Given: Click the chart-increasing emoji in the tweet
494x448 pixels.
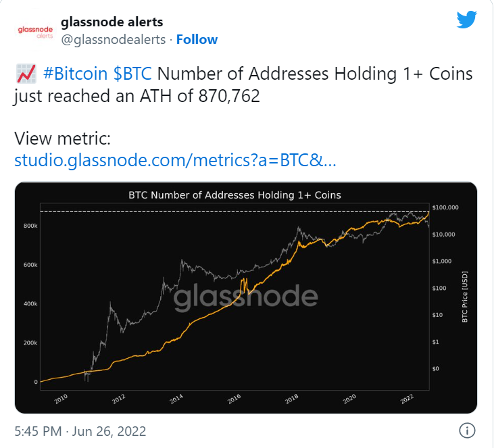Looking at the screenshot, I should point(26,74).
